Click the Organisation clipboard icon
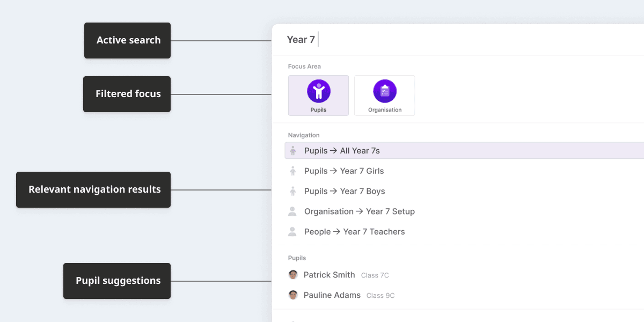This screenshot has height=322, width=644. pyautogui.click(x=385, y=91)
